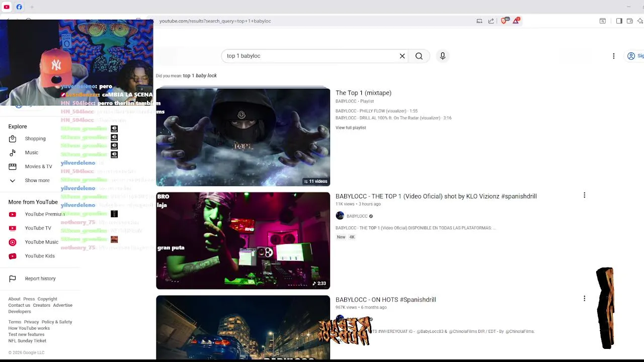Open YouTube settings three-dot menu

[x=614, y=56]
